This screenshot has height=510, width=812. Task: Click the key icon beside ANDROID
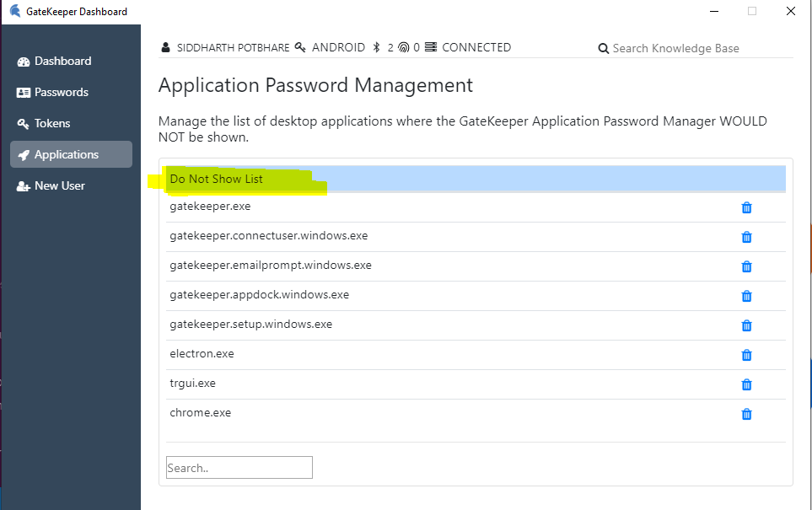[300, 48]
